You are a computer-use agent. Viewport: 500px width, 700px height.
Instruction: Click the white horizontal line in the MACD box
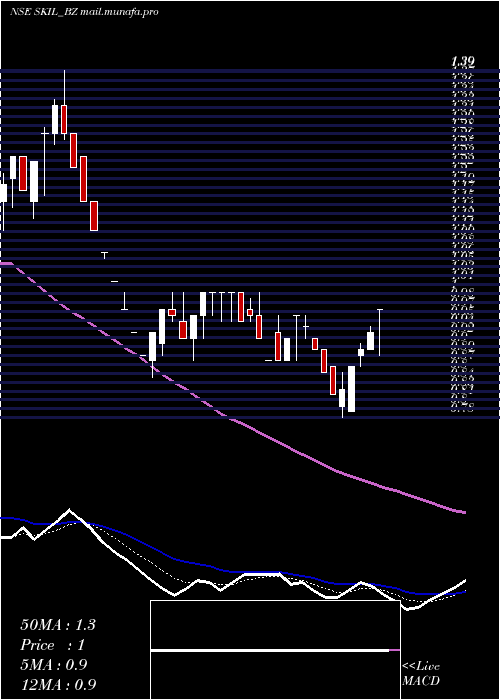coord(270,651)
